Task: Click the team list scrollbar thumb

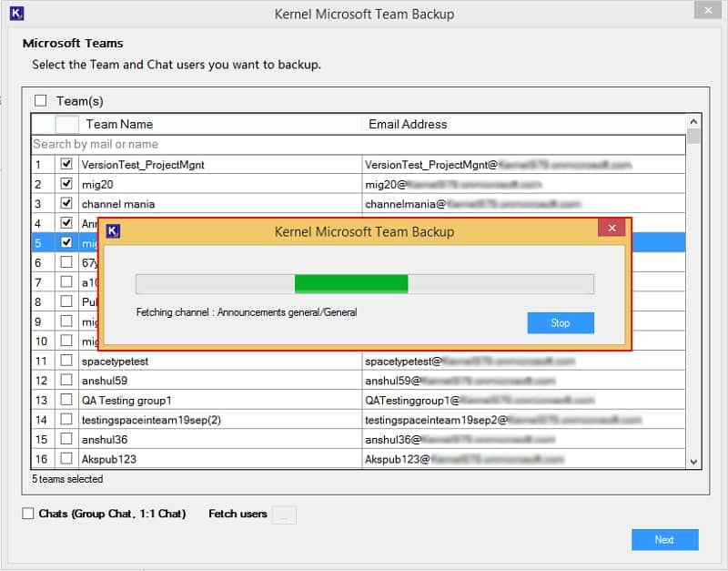Action: (693, 136)
